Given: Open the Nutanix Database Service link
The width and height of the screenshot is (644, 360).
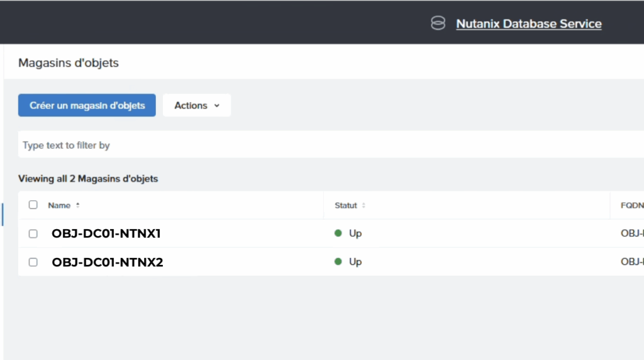Looking at the screenshot, I should pos(528,24).
